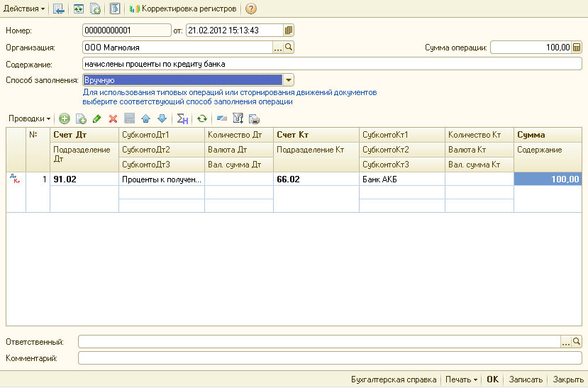Expand the Способ заполнения dropdown

click(x=289, y=80)
